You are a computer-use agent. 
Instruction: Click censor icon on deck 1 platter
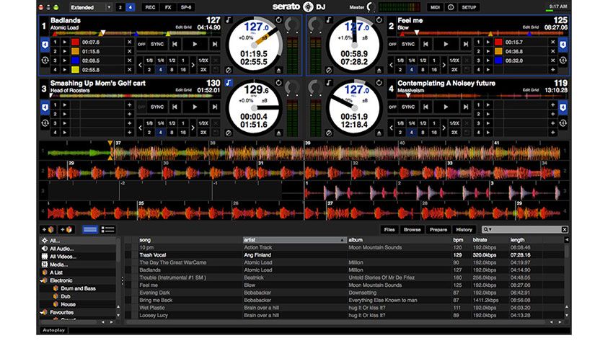click(x=229, y=71)
